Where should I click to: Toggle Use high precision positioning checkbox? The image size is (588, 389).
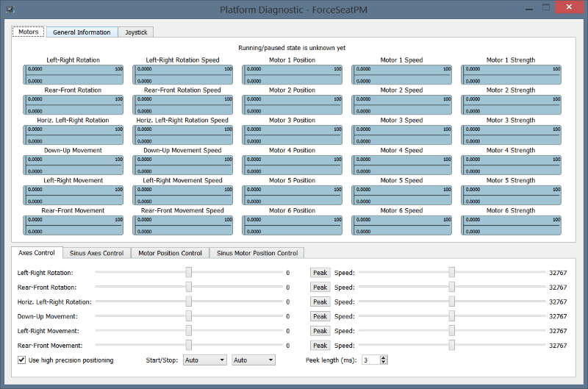click(22, 360)
